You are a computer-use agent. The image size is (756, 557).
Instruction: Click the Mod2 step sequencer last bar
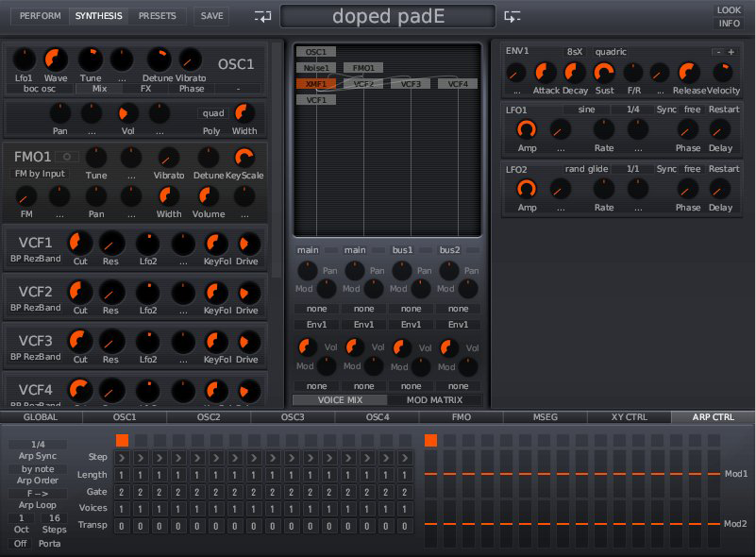[714, 524]
